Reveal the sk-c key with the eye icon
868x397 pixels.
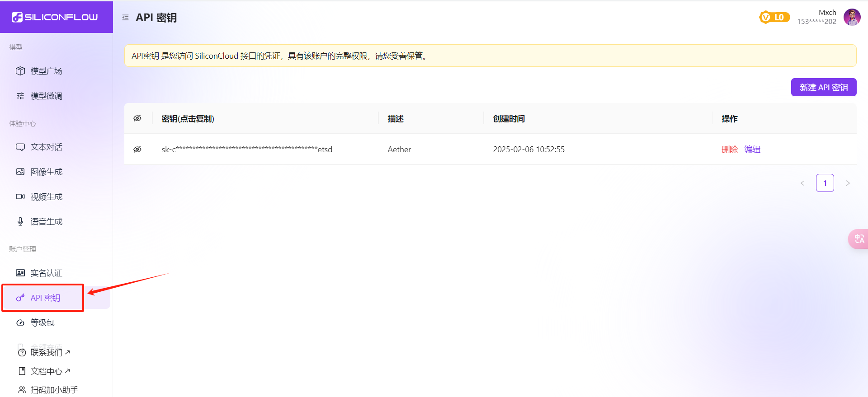137,149
